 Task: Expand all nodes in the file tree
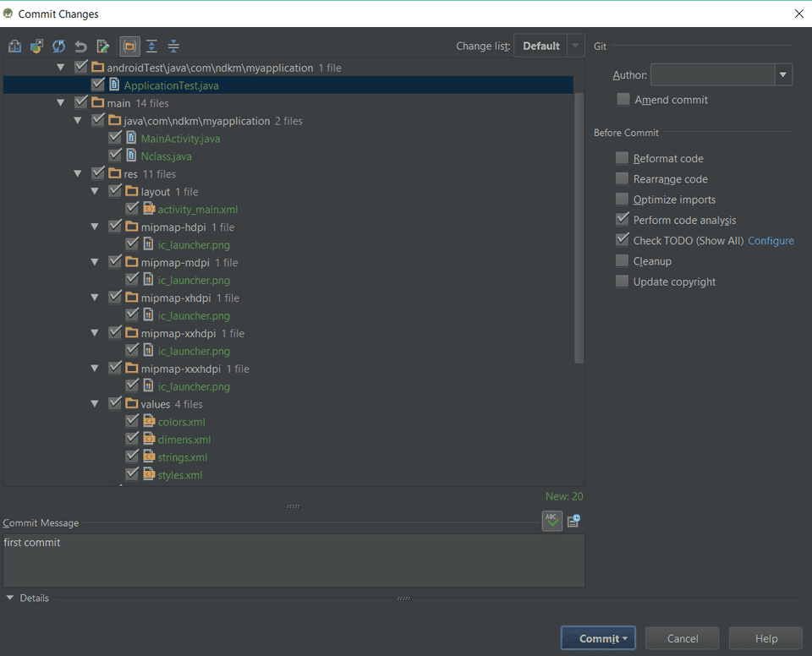[150, 46]
